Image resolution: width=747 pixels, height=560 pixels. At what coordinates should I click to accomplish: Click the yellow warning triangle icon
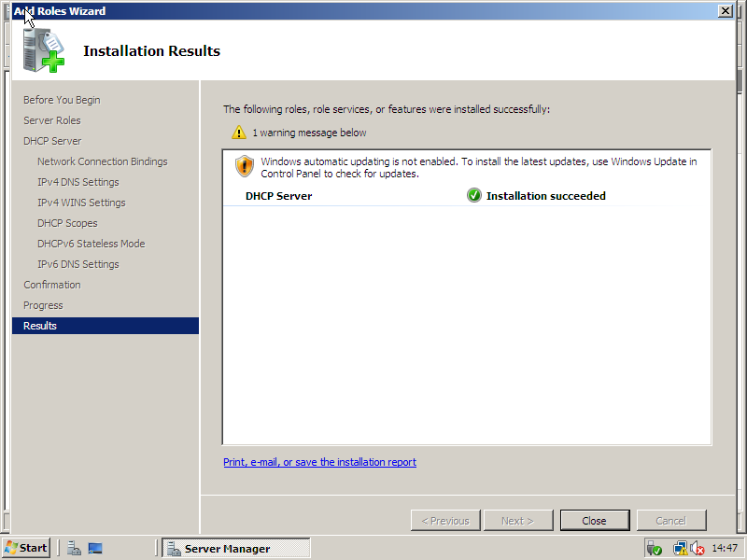(x=239, y=133)
